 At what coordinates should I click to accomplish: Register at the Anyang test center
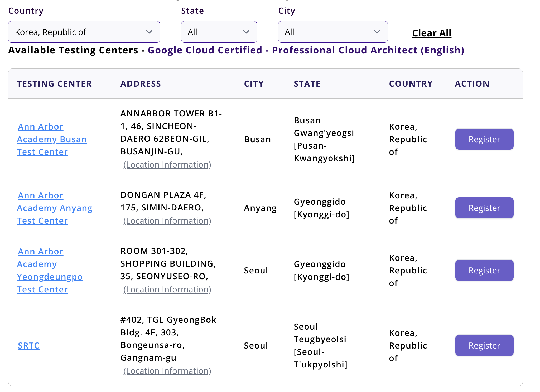pos(484,208)
